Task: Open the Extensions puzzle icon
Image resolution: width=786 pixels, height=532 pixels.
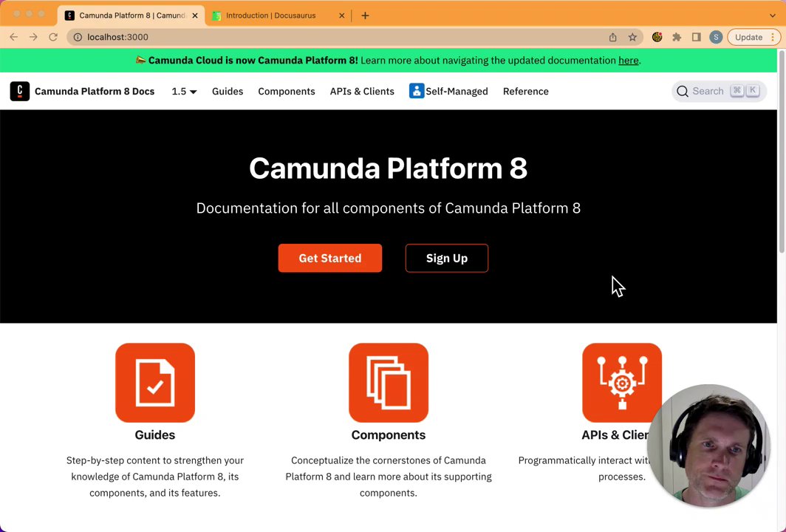Action: 677,37
